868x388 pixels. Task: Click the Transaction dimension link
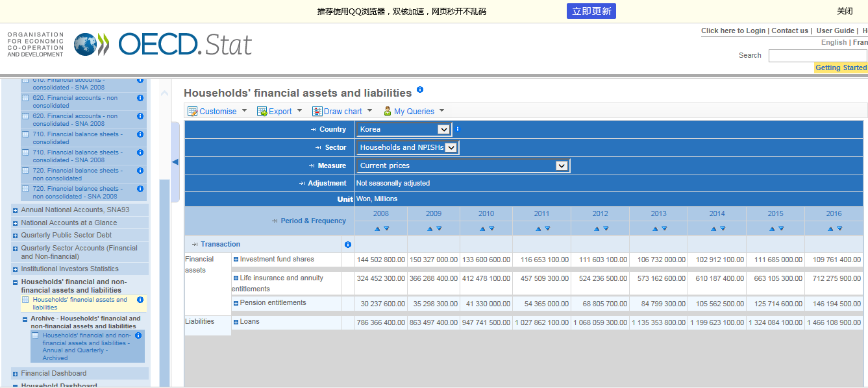tap(220, 244)
